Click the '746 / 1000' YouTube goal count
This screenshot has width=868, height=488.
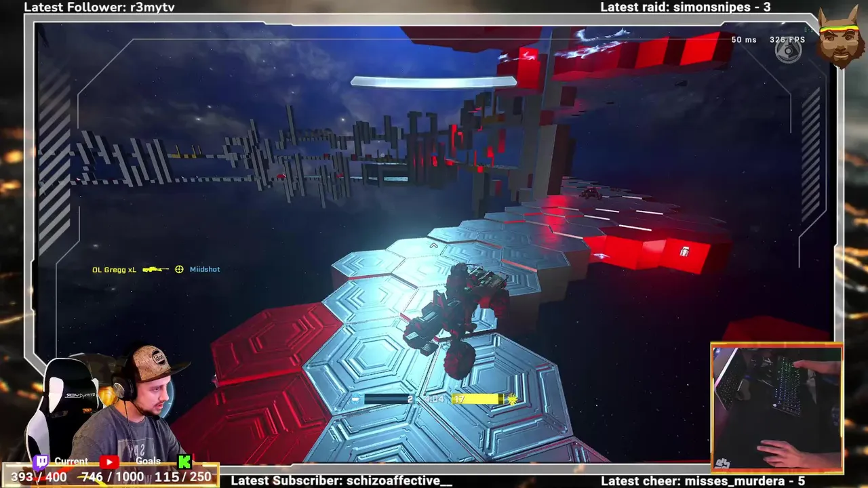coord(112,477)
